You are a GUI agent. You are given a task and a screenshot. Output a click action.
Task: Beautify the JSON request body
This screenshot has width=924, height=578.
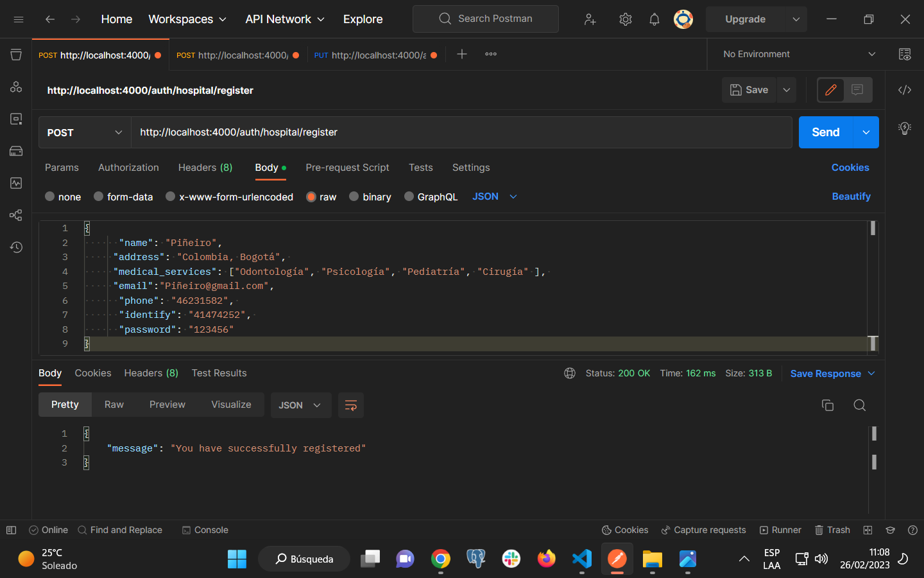851,197
